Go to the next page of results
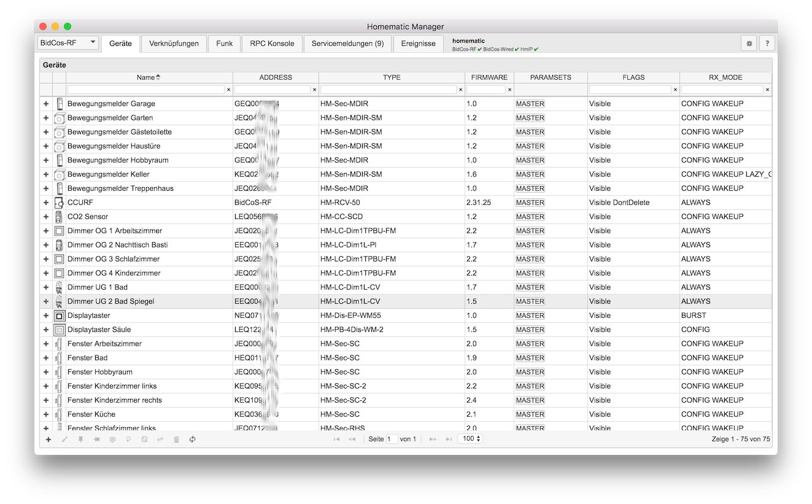The width and height of the screenshot is (812, 504). tap(433, 439)
